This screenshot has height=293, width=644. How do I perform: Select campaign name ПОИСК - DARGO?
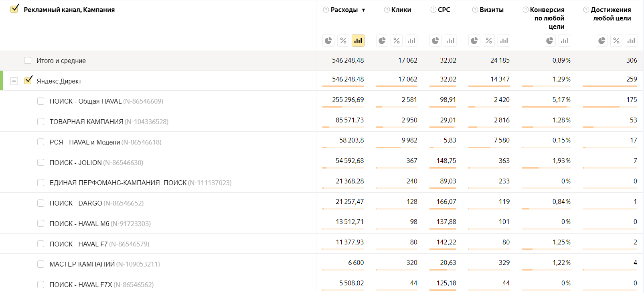[x=76, y=203]
